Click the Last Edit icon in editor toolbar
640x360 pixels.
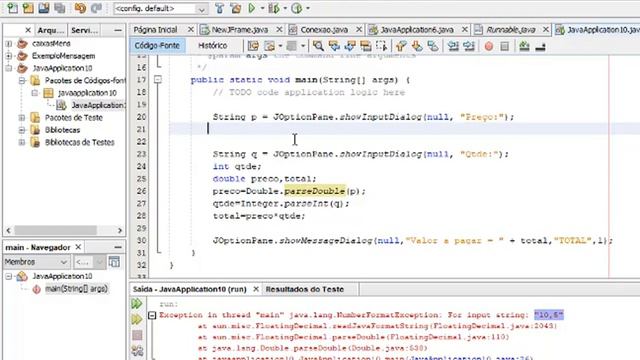coord(253,46)
